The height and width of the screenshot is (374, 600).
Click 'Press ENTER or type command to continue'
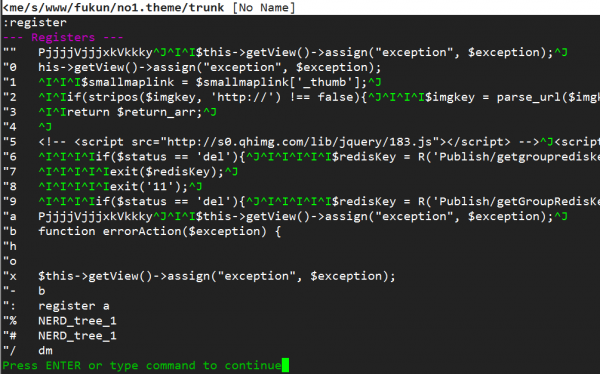(x=142, y=366)
